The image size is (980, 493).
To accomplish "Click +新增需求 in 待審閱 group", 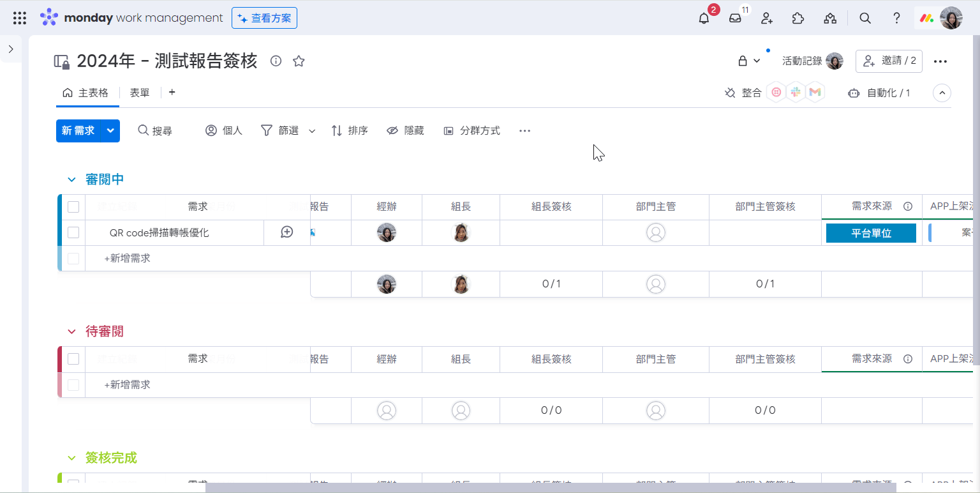I will tap(128, 385).
